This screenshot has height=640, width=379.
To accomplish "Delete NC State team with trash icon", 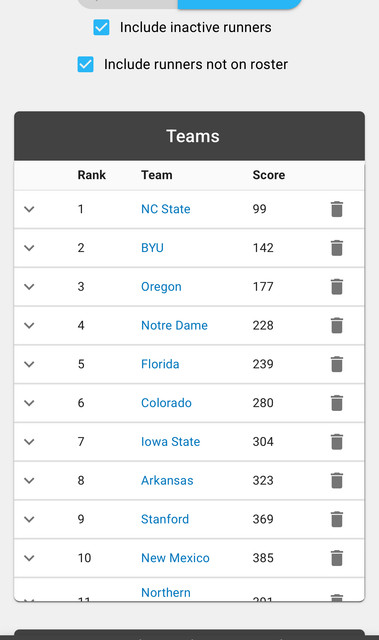I will click(337, 209).
